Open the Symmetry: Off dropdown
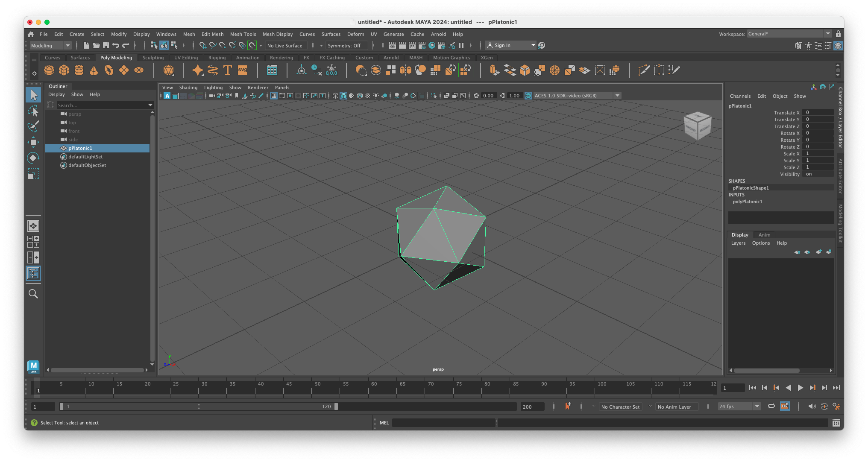The image size is (868, 462). (347, 45)
